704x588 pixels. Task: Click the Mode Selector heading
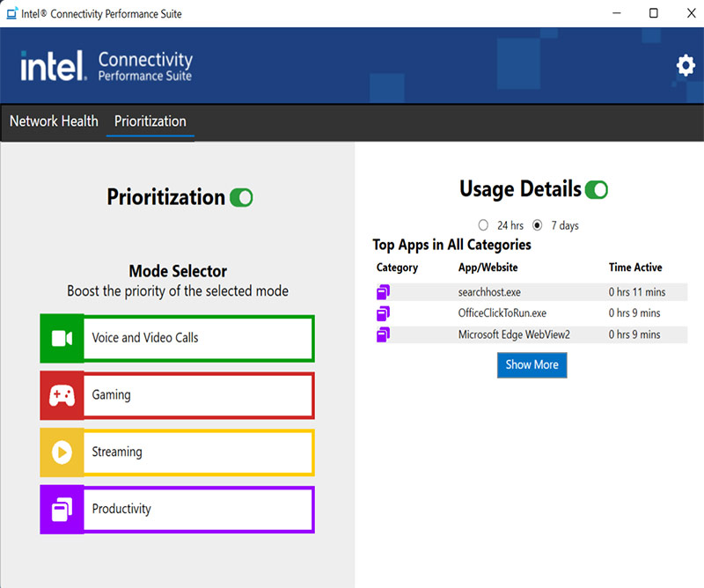178,271
